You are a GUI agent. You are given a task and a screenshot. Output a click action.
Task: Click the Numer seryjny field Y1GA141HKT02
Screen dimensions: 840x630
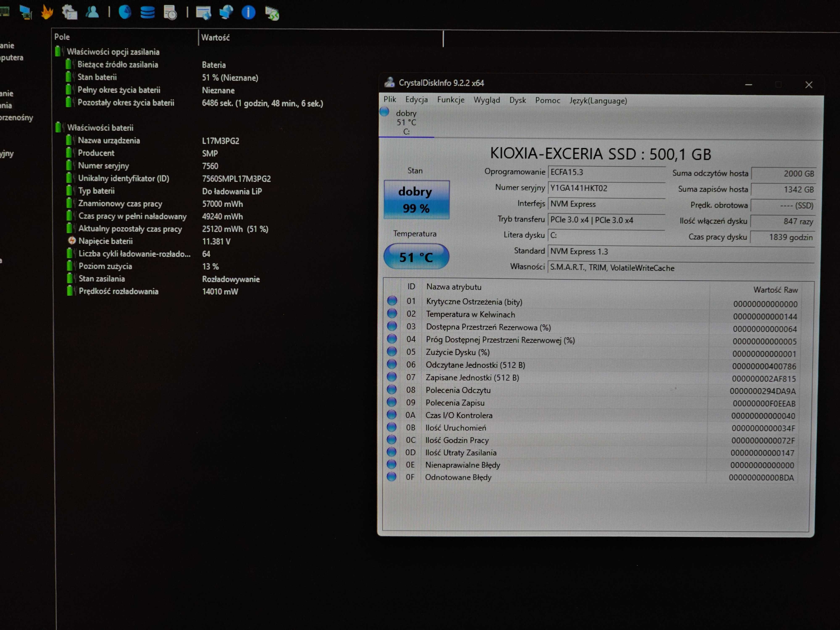point(606,188)
